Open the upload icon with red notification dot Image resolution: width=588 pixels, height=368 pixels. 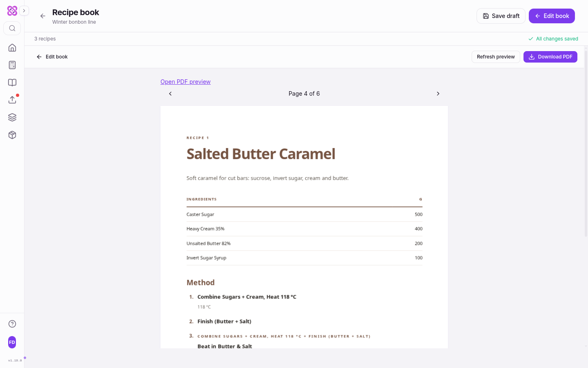click(x=12, y=100)
